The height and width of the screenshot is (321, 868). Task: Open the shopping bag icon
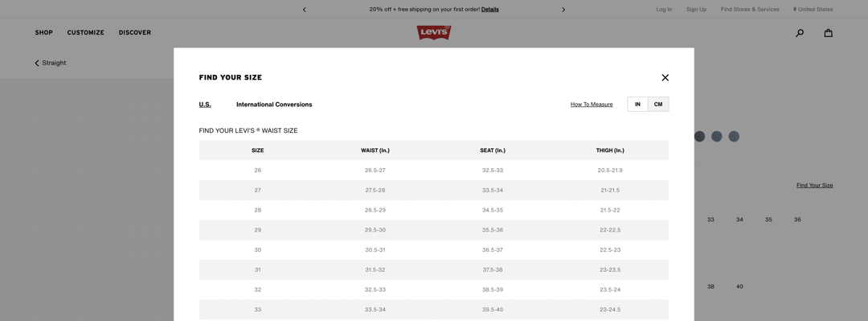[828, 33]
